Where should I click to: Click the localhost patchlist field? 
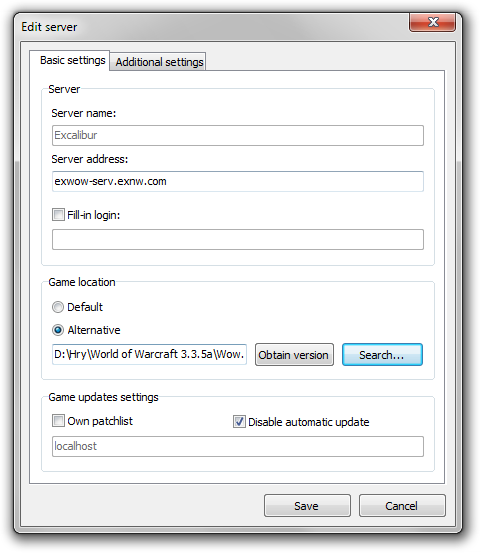pos(238,446)
